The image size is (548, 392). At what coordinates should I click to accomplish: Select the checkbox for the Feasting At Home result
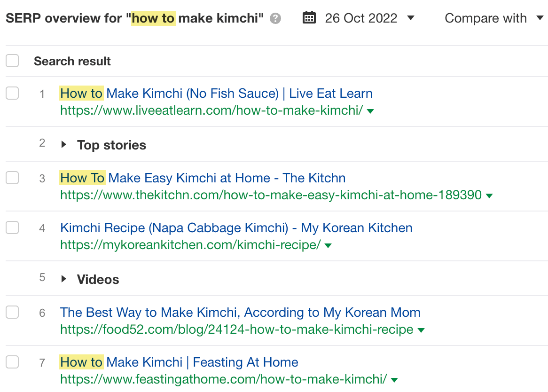[x=12, y=362]
